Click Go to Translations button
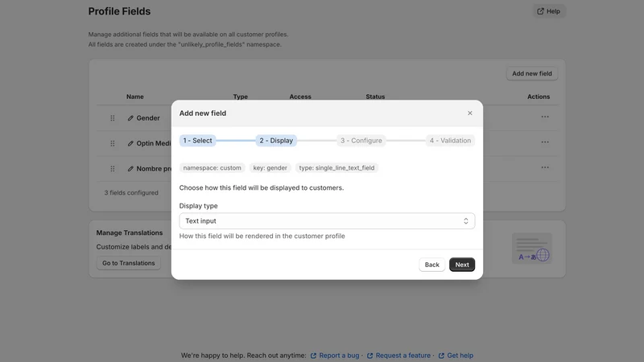The width and height of the screenshot is (644, 362). (x=129, y=263)
